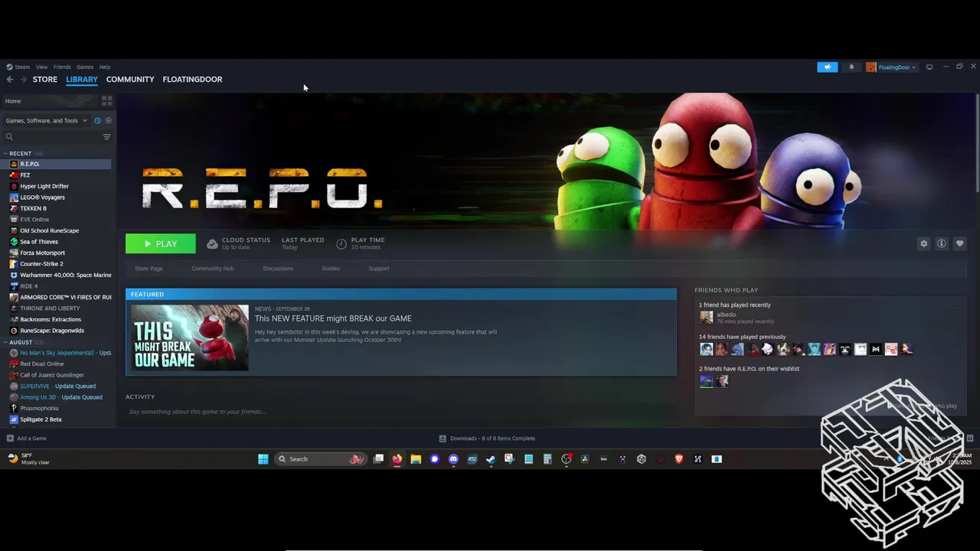980x551 pixels.
Task: Open the Steam menu
Action: [x=18, y=67]
